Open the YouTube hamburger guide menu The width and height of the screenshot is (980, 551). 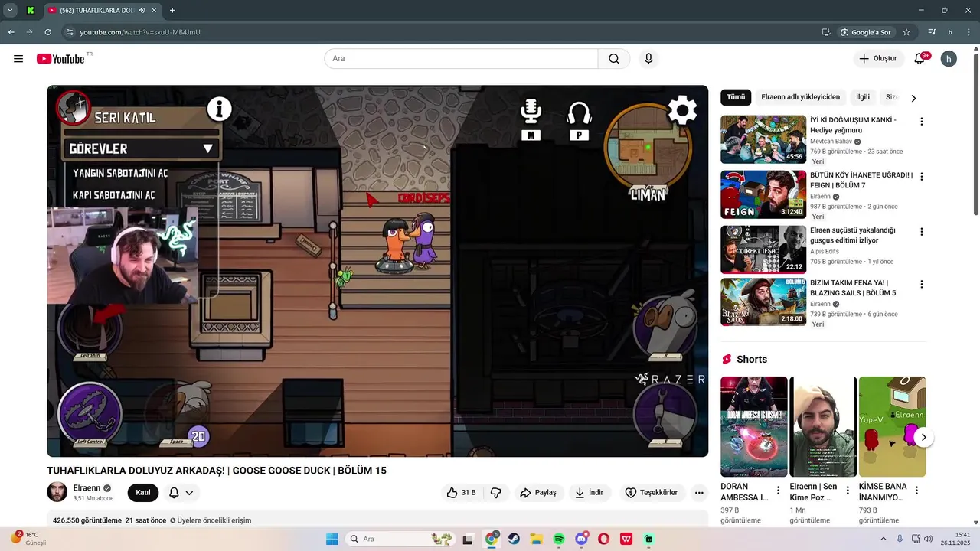click(18, 59)
